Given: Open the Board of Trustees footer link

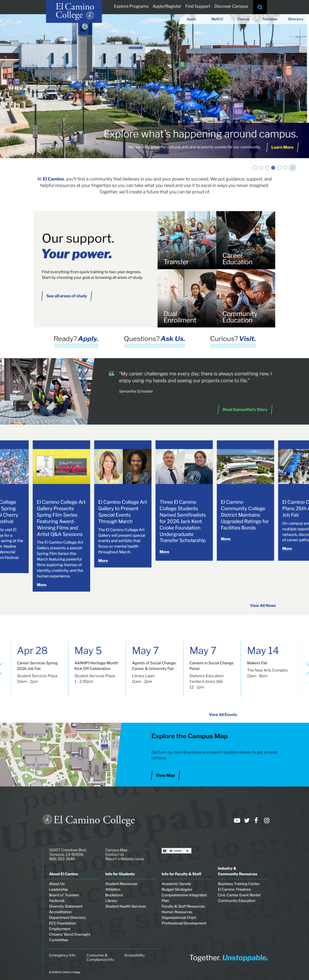Looking at the screenshot, I should (x=64, y=895).
